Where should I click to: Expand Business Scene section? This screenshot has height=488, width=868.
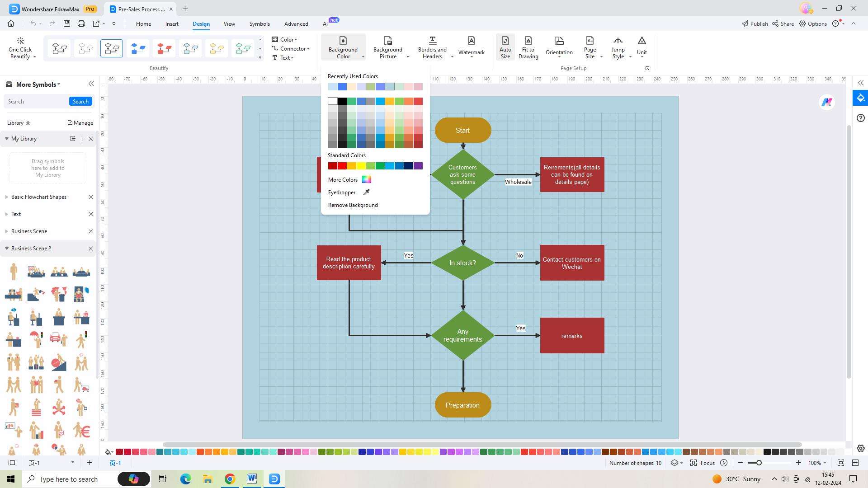click(x=7, y=231)
